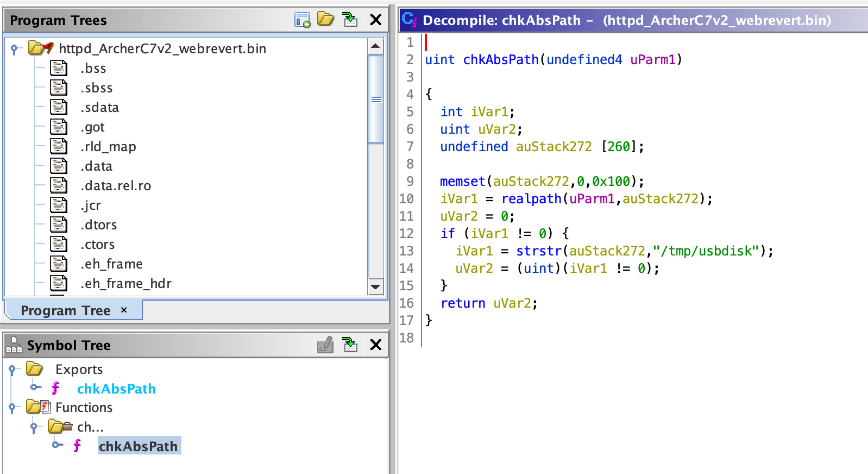Select the .data section icon
The height and width of the screenshot is (474, 868).
59,166
